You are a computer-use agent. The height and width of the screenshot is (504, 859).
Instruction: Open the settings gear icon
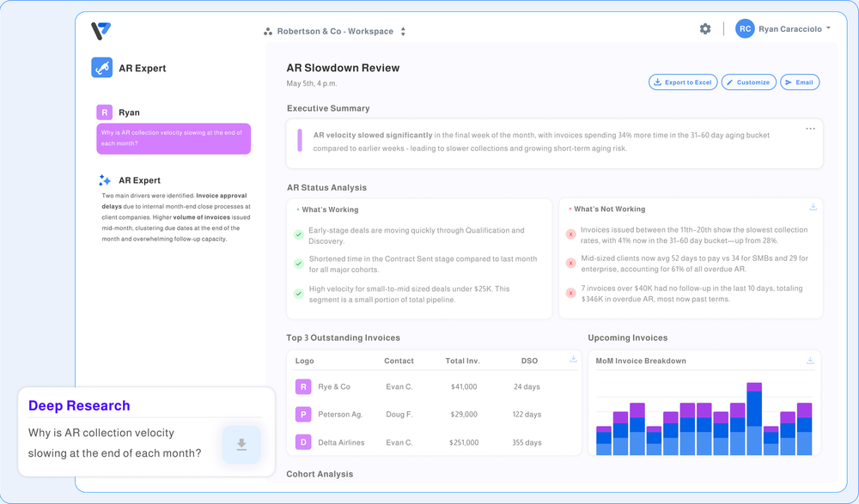705,29
